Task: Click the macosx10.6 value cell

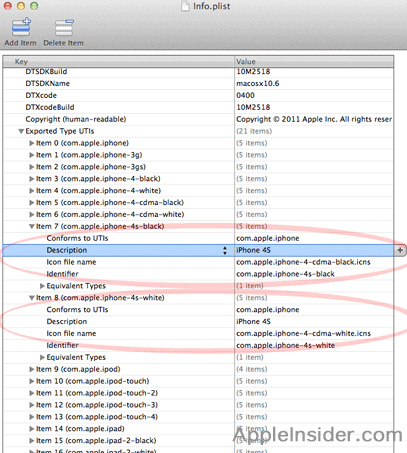Action: coord(258,84)
